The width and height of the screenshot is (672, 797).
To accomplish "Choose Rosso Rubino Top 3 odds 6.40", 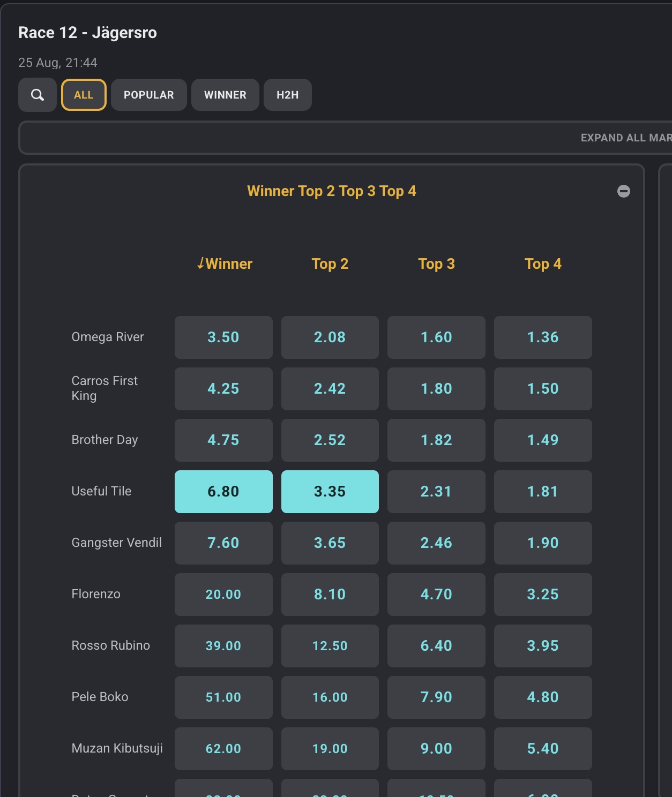I will [436, 646].
